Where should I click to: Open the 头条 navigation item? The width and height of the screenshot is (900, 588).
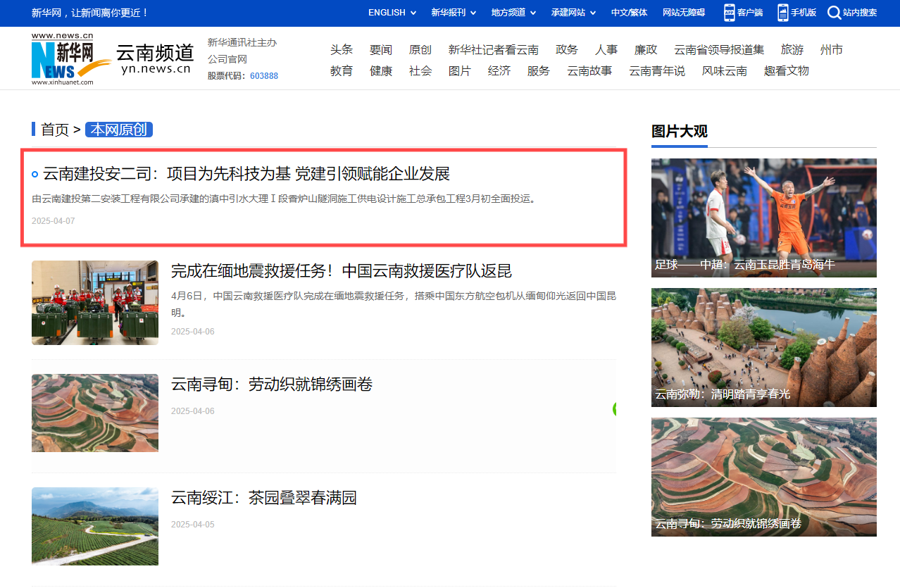(x=342, y=50)
